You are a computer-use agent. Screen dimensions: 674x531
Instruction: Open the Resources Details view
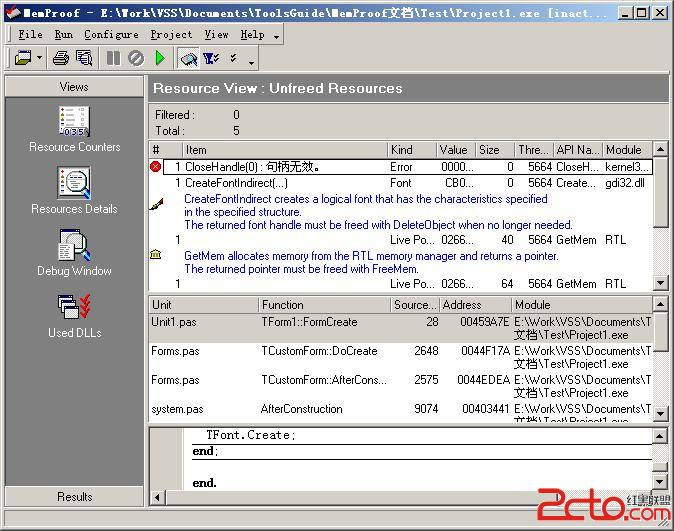(74, 190)
